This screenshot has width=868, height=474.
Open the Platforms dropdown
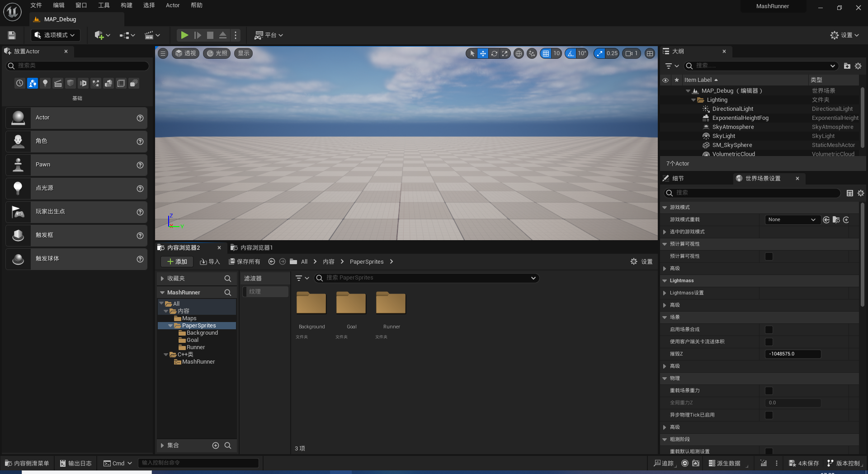[x=269, y=35]
